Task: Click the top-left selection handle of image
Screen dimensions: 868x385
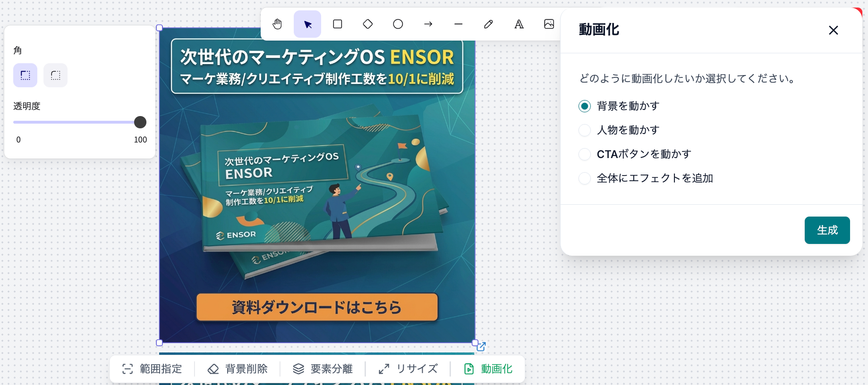Action: (160, 28)
